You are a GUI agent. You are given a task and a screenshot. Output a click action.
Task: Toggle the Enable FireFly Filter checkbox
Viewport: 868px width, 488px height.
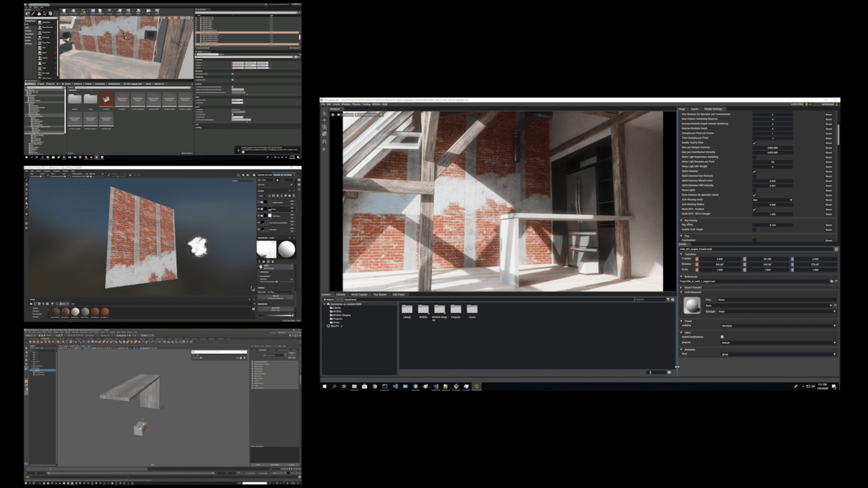point(754,143)
